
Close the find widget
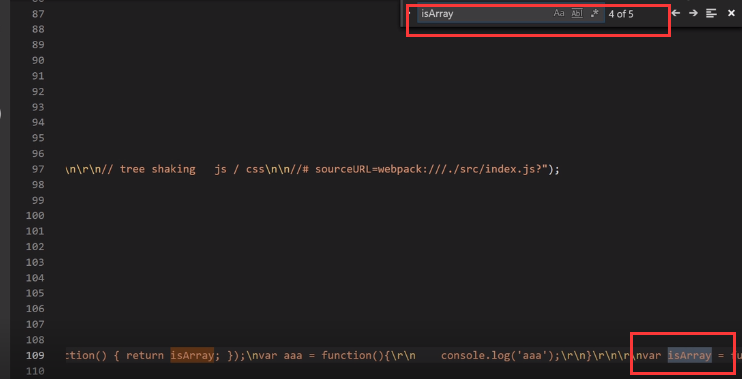(731, 13)
